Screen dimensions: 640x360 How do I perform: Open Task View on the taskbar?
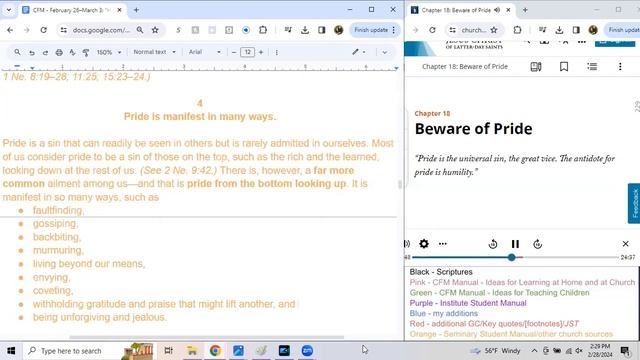click(x=168, y=351)
